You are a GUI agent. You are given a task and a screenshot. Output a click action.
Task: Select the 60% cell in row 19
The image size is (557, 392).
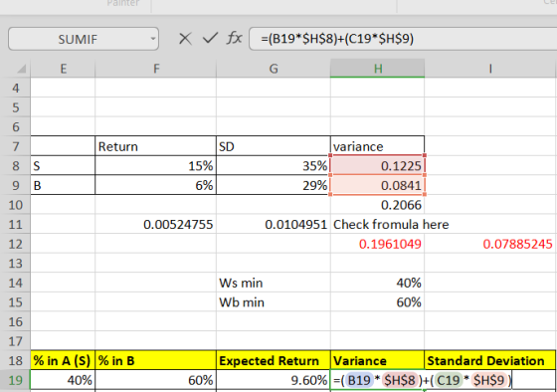tap(155, 380)
